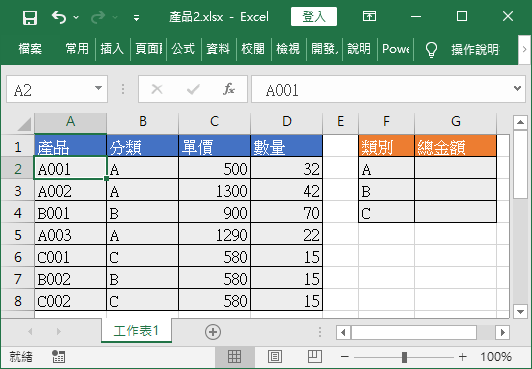
Task: Click the Enter checkmark in formula bar
Action: [x=193, y=90]
